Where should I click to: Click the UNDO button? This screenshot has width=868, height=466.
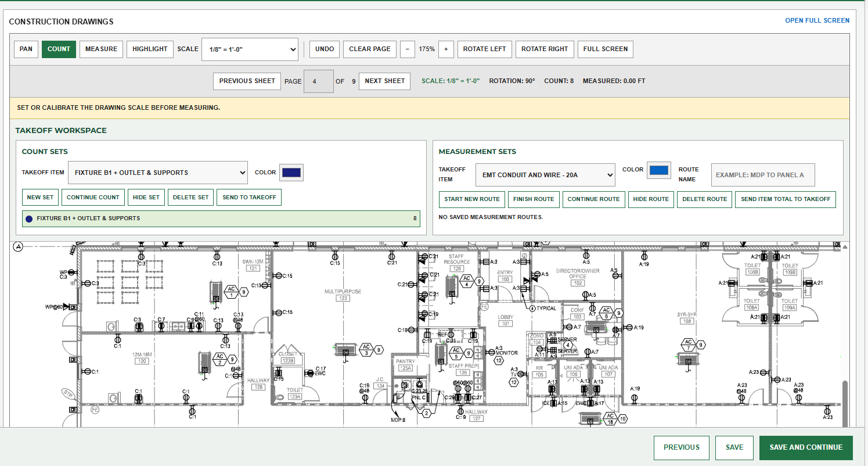pyautogui.click(x=325, y=49)
